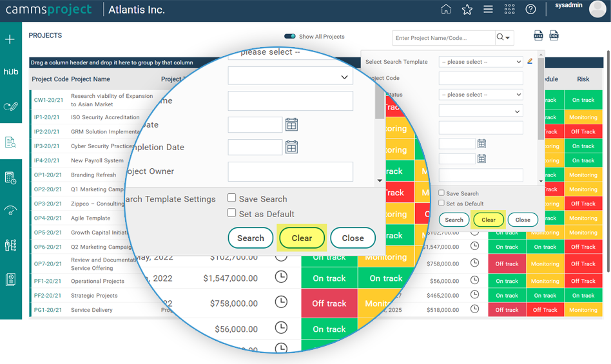Click the plus add icon in sidebar
The width and height of the screenshot is (611, 364).
pyautogui.click(x=10, y=39)
